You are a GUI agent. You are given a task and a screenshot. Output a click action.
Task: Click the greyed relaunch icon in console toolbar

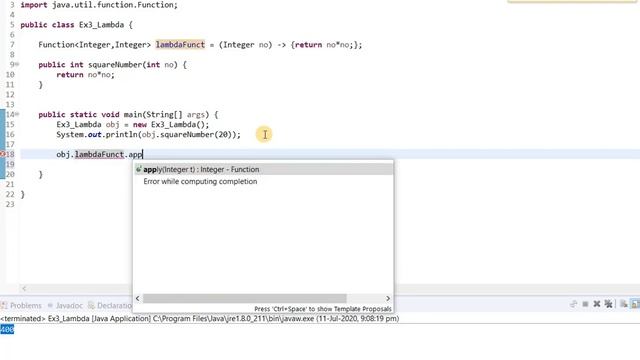click(x=573, y=304)
